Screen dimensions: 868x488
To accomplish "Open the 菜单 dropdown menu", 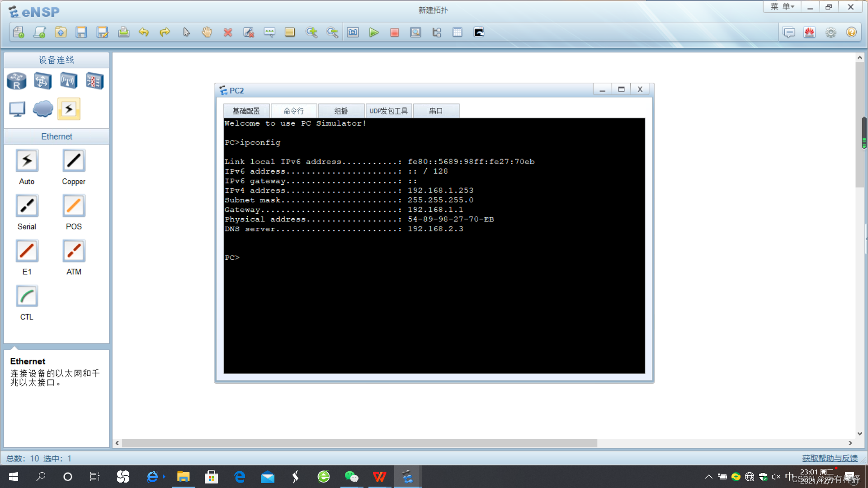I will (x=782, y=7).
